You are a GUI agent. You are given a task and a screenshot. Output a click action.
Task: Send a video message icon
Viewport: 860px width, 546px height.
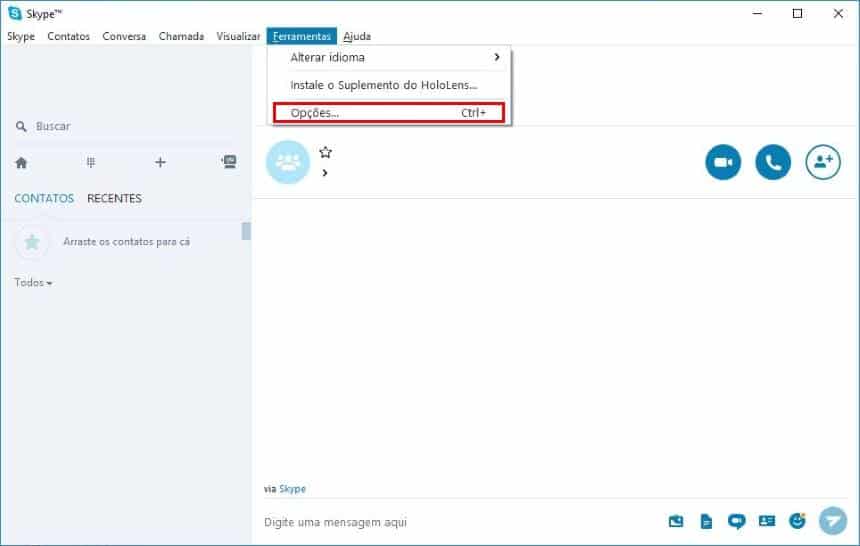pos(736,521)
